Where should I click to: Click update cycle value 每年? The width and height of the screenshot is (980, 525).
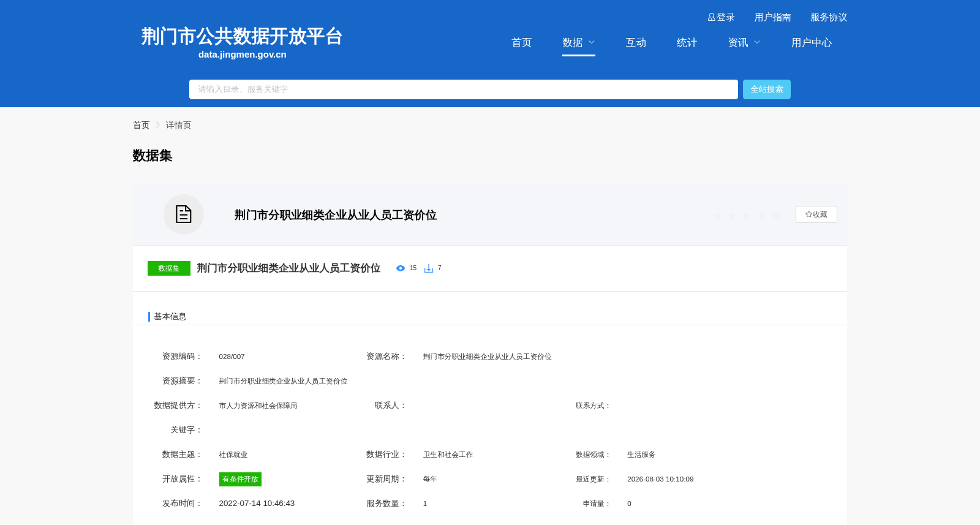tap(430, 479)
